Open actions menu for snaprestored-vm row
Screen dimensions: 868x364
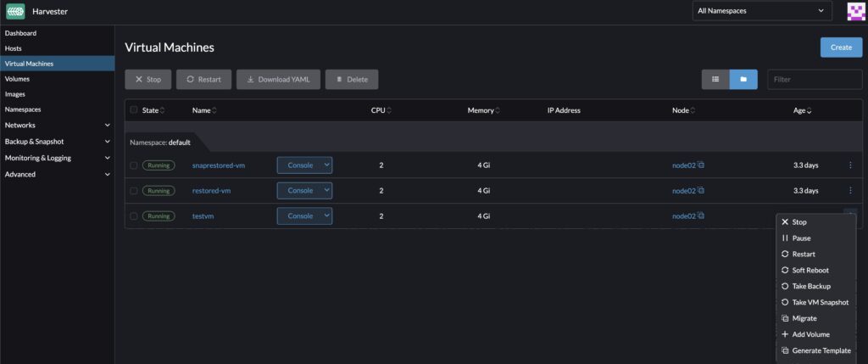tap(850, 165)
